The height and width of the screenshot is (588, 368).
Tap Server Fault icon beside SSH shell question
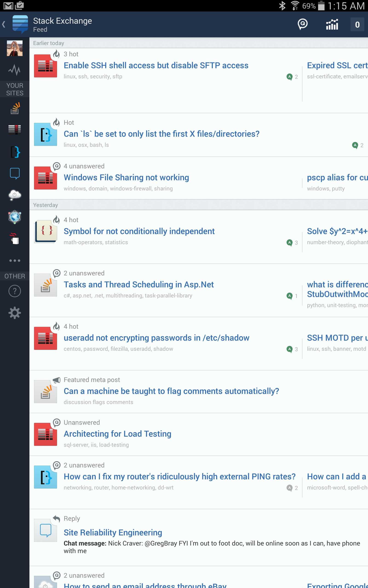pos(46,66)
